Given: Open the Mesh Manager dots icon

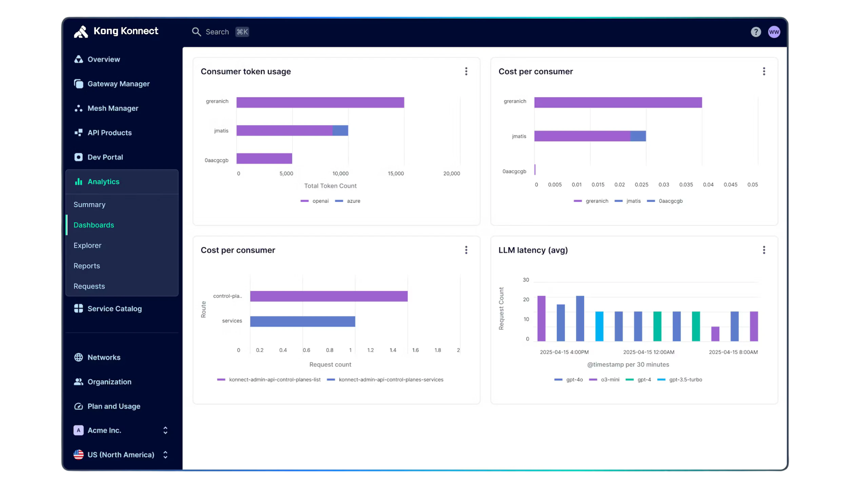Looking at the screenshot, I should (x=79, y=108).
